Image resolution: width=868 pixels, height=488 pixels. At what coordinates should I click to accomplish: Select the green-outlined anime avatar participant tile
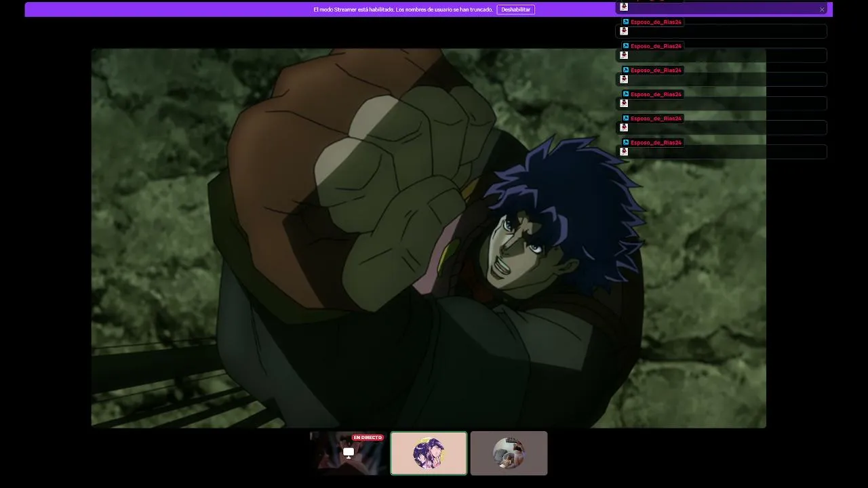click(429, 453)
